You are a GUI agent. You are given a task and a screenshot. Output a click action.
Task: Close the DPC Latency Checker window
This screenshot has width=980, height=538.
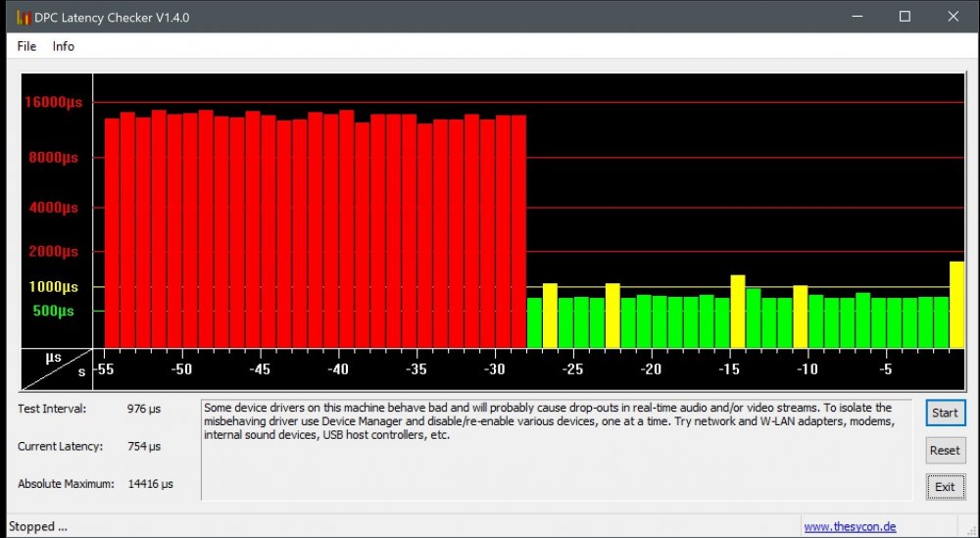click(954, 17)
